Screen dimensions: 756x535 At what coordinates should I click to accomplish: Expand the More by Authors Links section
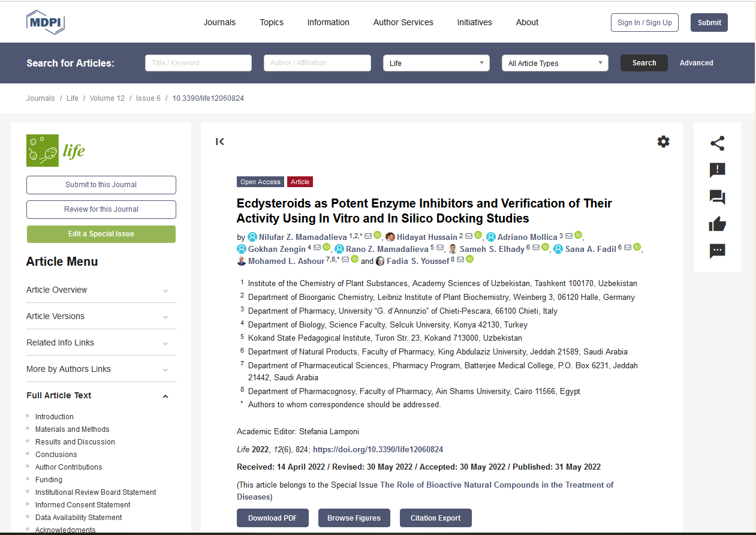[101, 369]
